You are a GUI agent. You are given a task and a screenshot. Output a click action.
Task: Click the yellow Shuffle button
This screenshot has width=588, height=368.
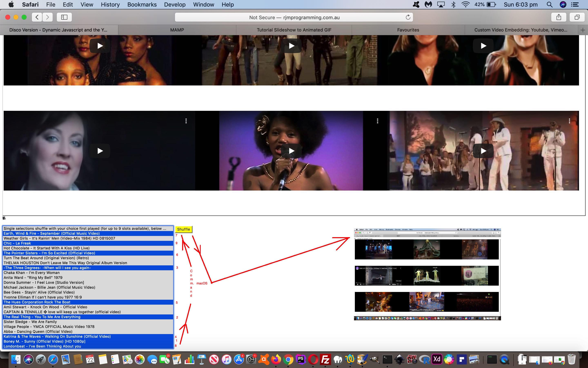(x=184, y=229)
